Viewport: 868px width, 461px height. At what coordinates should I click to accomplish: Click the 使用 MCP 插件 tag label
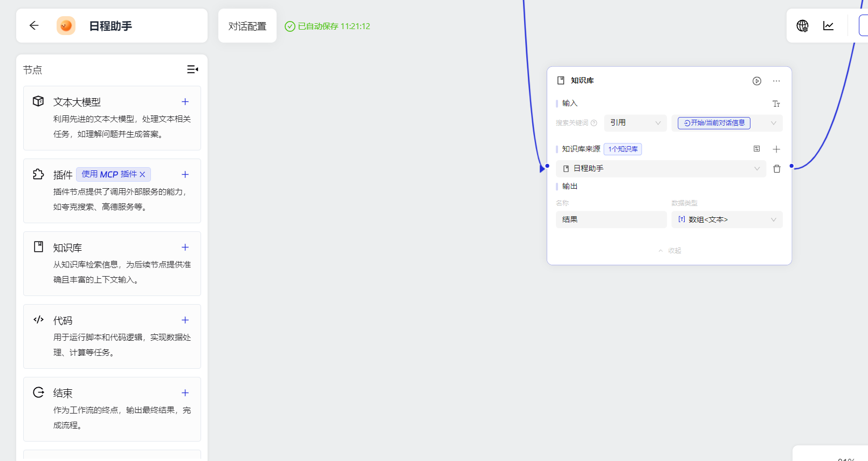point(109,174)
